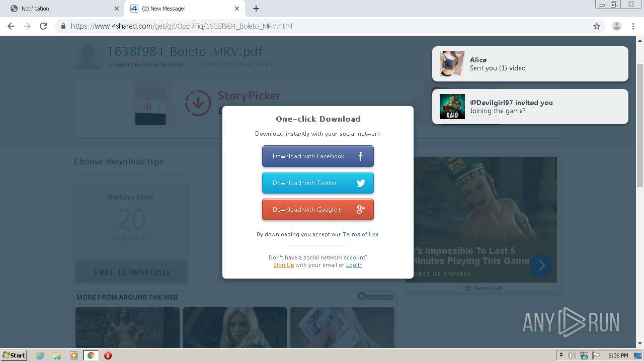Click the money bills web thumbnail

tap(342, 328)
